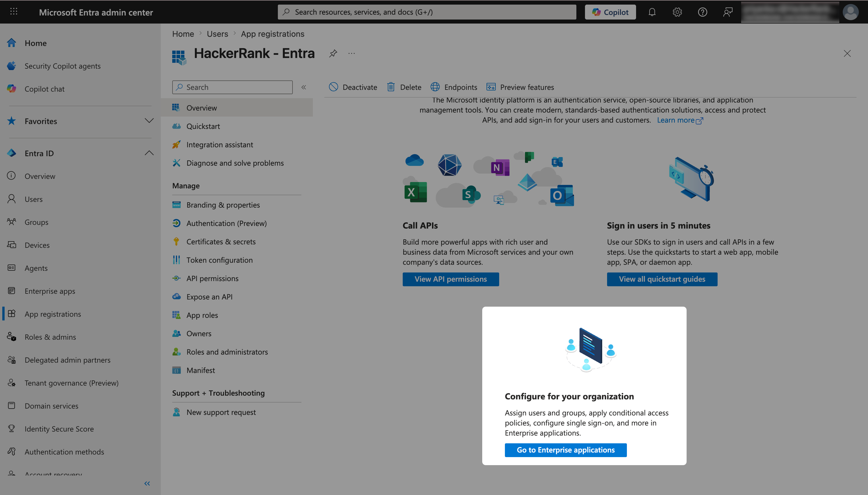
Task: Select Overview in the app menu
Action: pos(237,107)
